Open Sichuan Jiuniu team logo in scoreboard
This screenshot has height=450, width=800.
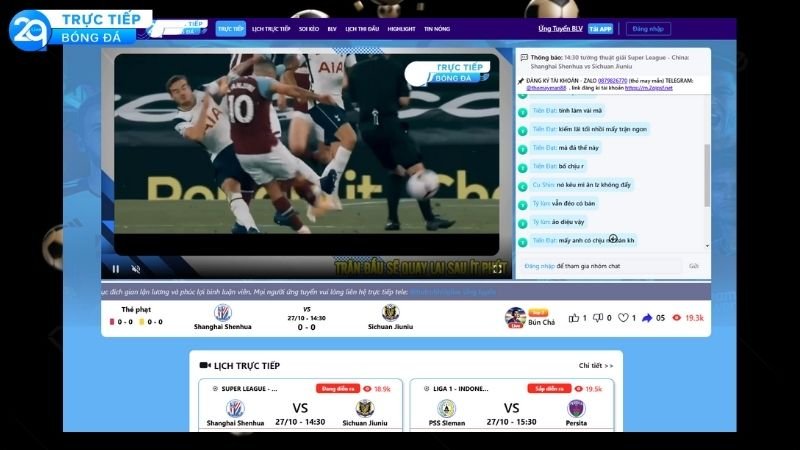pyautogui.click(x=390, y=312)
